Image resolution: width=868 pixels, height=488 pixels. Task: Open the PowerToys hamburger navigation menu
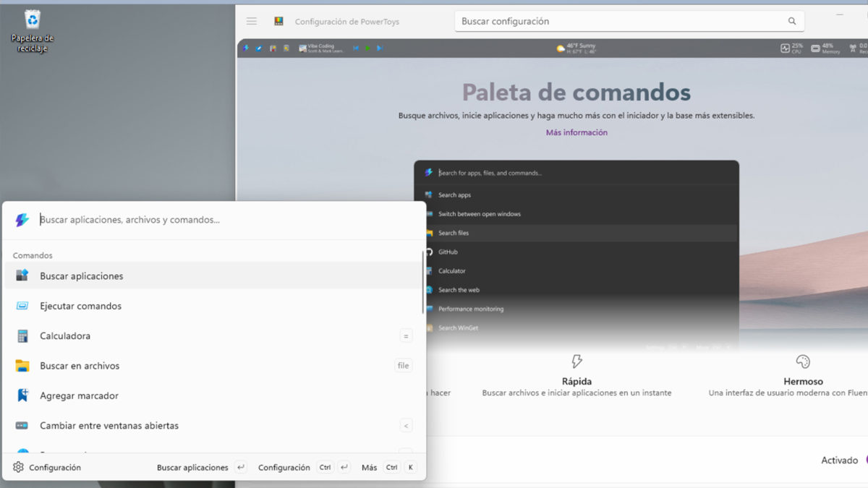click(252, 22)
